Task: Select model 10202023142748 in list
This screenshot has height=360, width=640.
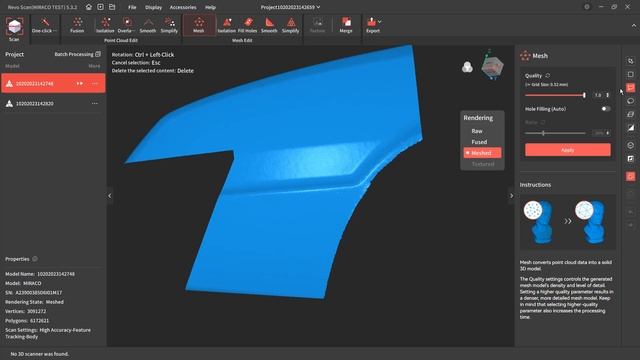Action: (53, 83)
